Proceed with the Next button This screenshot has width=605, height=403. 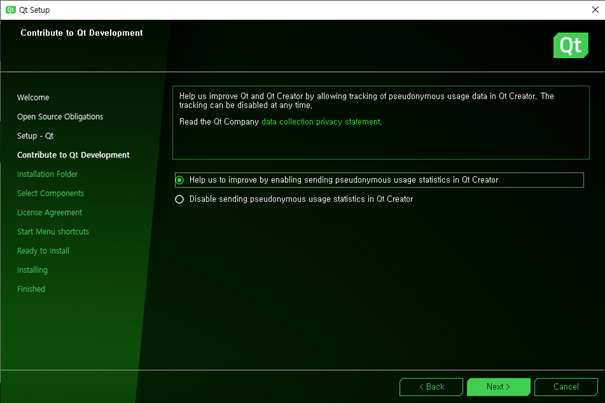tap(498, 387)
